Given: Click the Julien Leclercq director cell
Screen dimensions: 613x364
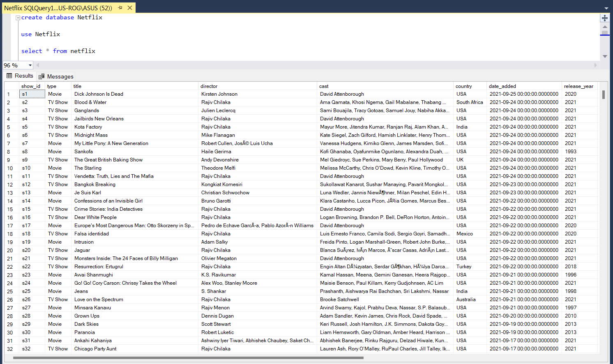Looking at the screenshot, I should tap(258, 111).
